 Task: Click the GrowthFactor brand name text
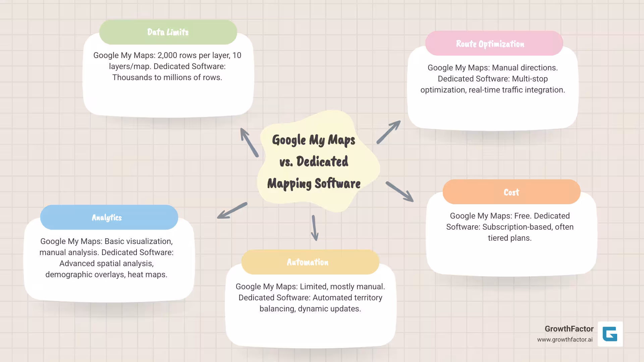click(569, 329)
